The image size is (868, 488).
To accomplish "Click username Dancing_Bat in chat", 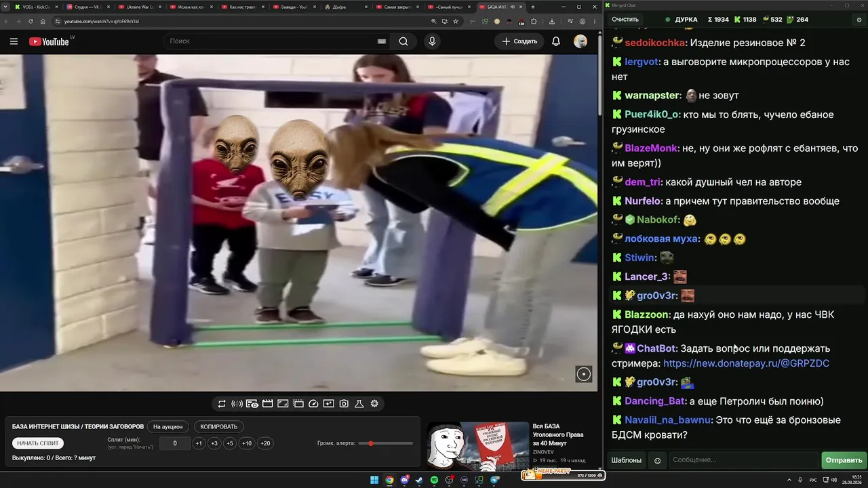I will tap(655, 401).
